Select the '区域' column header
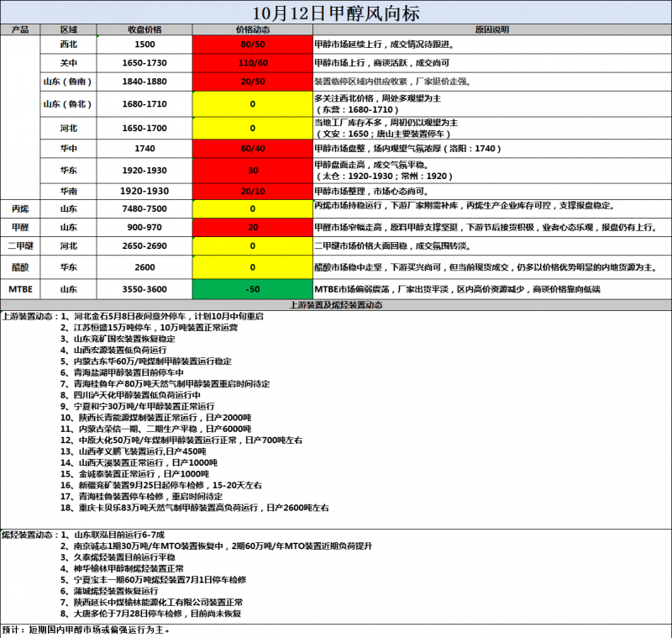 [x=69, y=29]
